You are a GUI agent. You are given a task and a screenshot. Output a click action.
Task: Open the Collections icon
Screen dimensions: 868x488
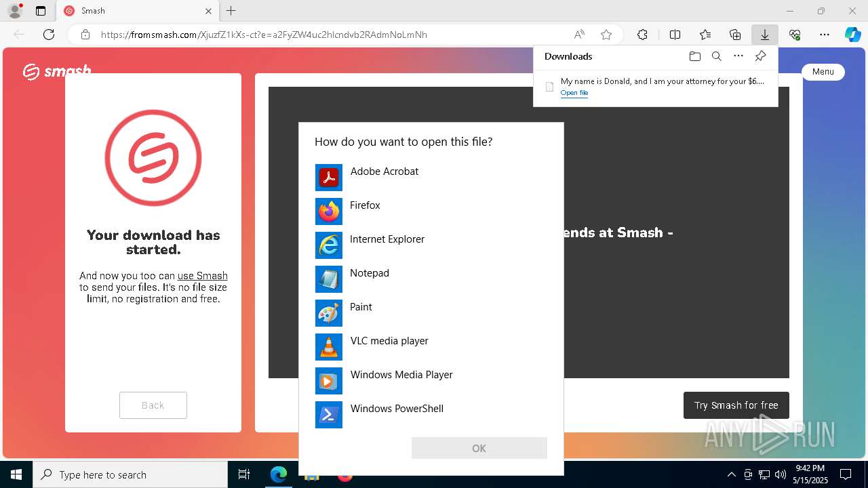click(735, 35)
